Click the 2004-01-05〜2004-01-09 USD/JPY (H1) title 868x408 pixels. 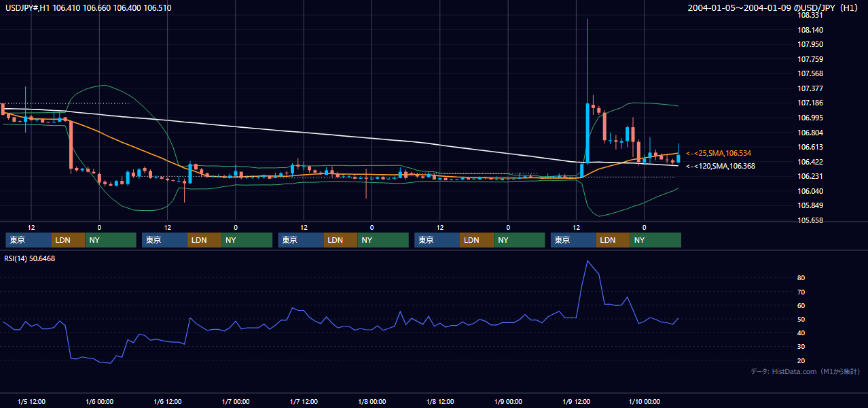pos(774,7)
